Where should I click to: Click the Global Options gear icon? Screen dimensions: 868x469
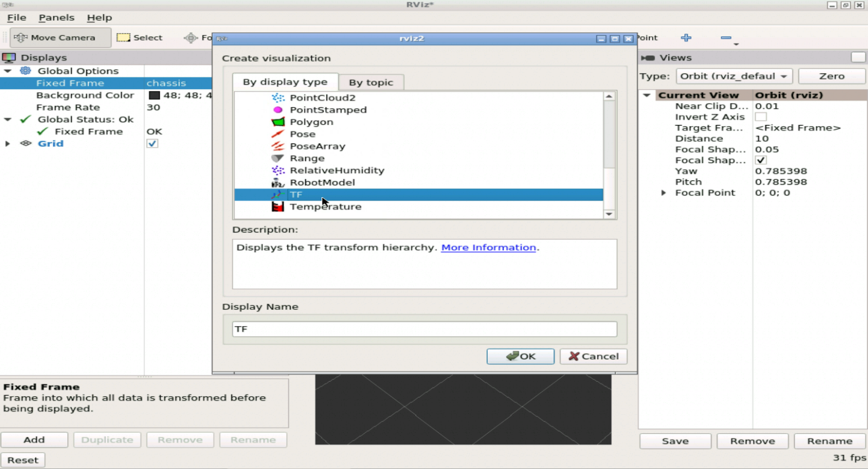click(x=26, y=71)
